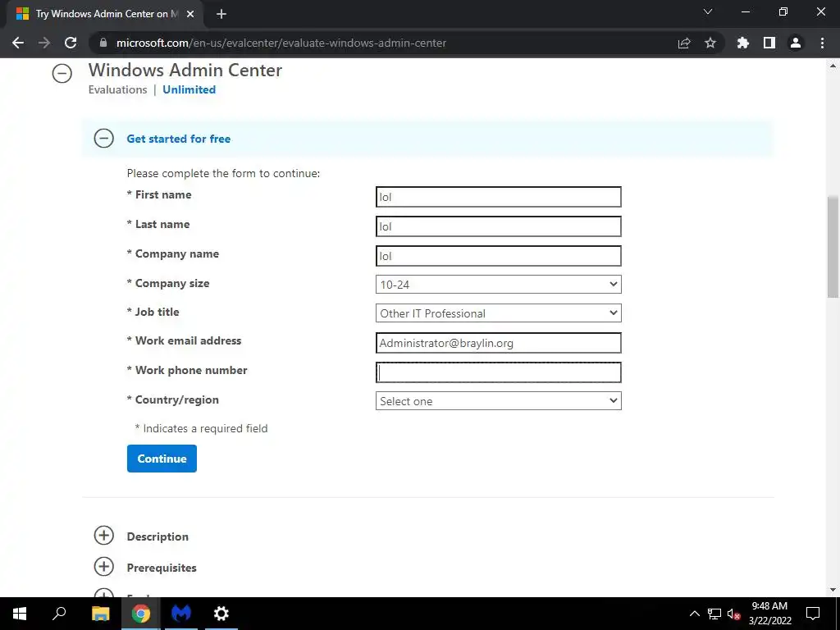Click the muted volume tray icon

[734, 614]
